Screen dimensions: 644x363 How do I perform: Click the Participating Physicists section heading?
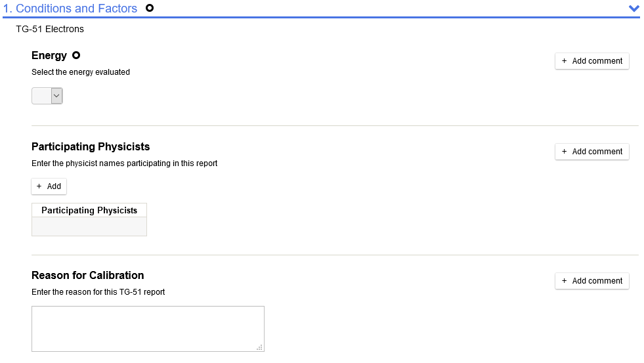pos(91,146)
